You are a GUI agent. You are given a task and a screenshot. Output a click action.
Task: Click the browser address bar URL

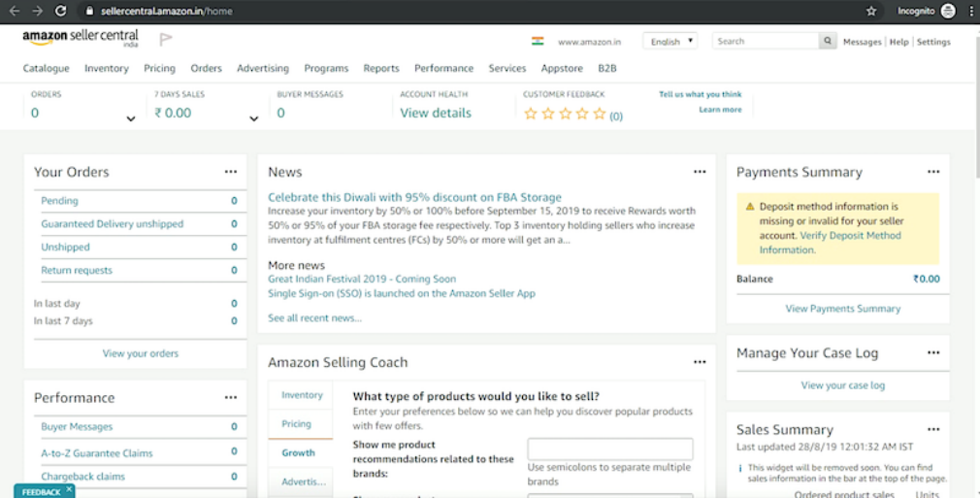[166, 11]
